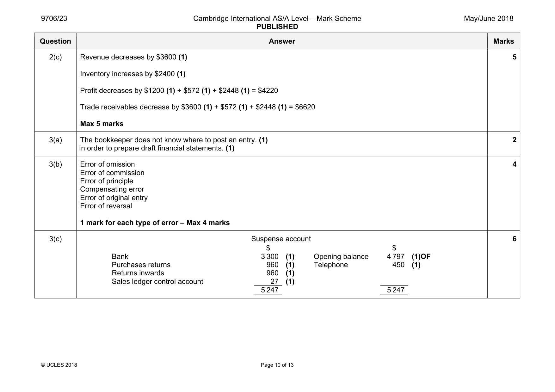Image resolution: width=555 pixels, height=392 pixels.
Task: Click "1 mark for each type of error" note
Action: tap(155, 223)
